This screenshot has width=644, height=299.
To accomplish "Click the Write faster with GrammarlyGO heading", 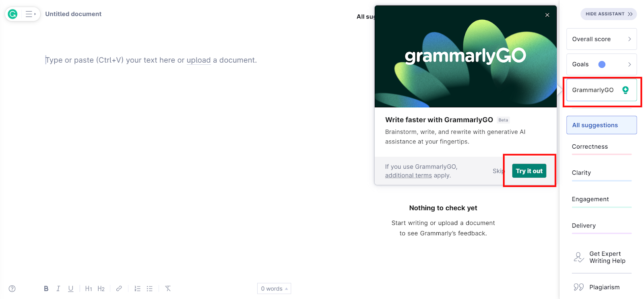I will coord(439,120).
